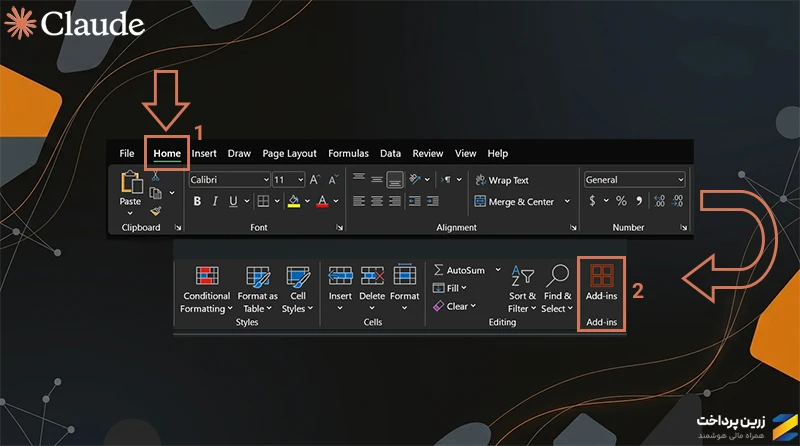Click the Insert cells button
The image size is (800, 446).
point(340,288)
